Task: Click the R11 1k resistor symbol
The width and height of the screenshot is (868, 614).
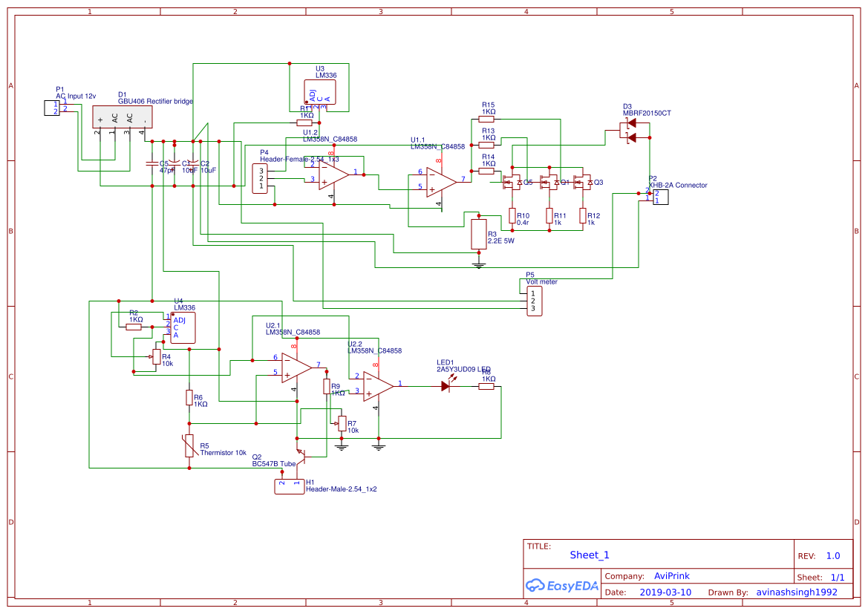Action: pos(549,215)
